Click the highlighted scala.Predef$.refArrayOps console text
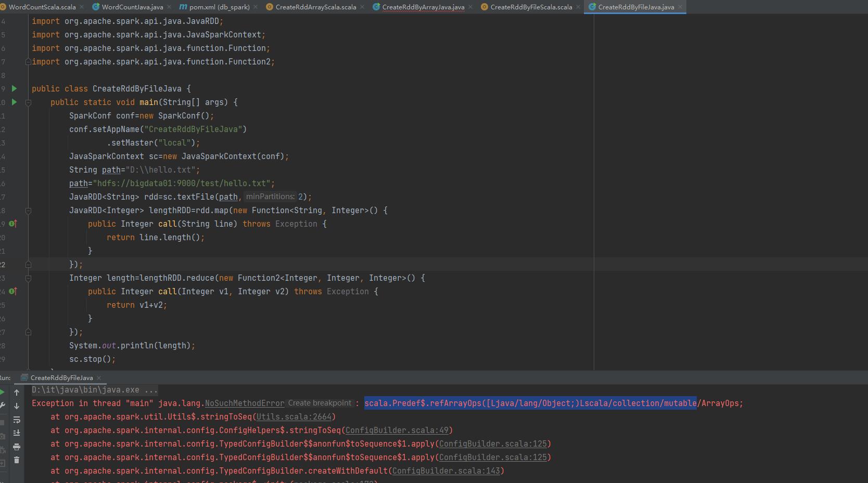Image resolution: width=868 pixels, height=483 pixels. click(x=530, y=403)
